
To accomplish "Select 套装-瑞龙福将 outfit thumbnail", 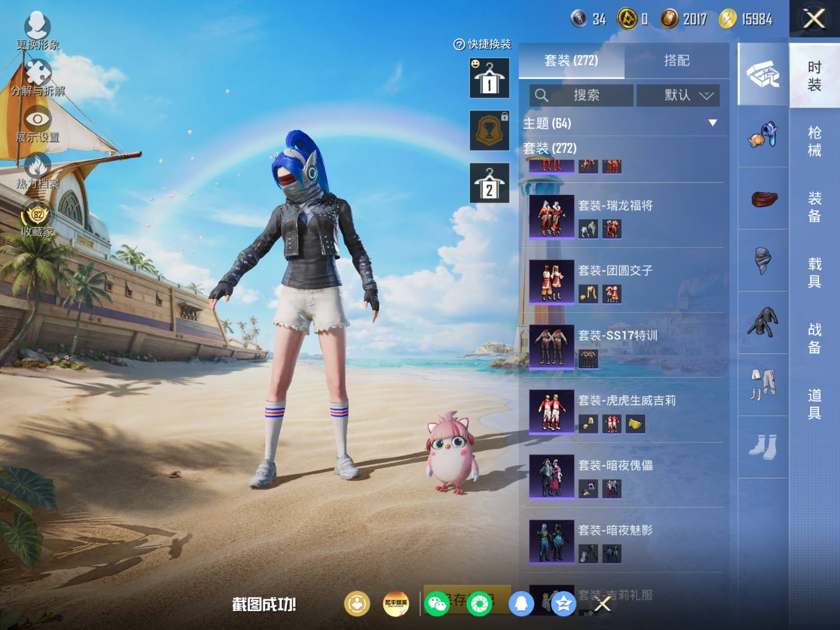I will 552,216.
